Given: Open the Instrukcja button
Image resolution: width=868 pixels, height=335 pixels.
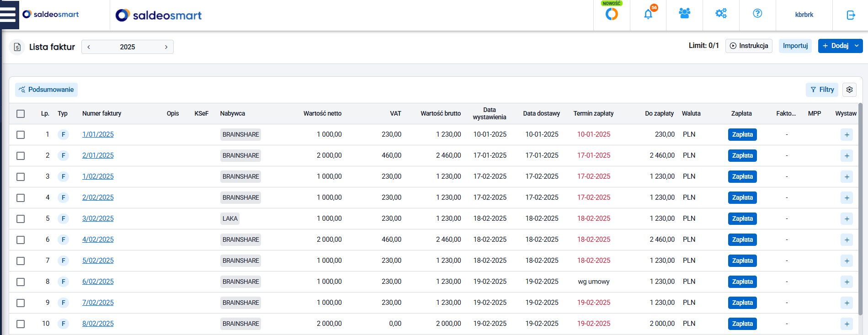Looking at the screenshot, I should [749, 46].
